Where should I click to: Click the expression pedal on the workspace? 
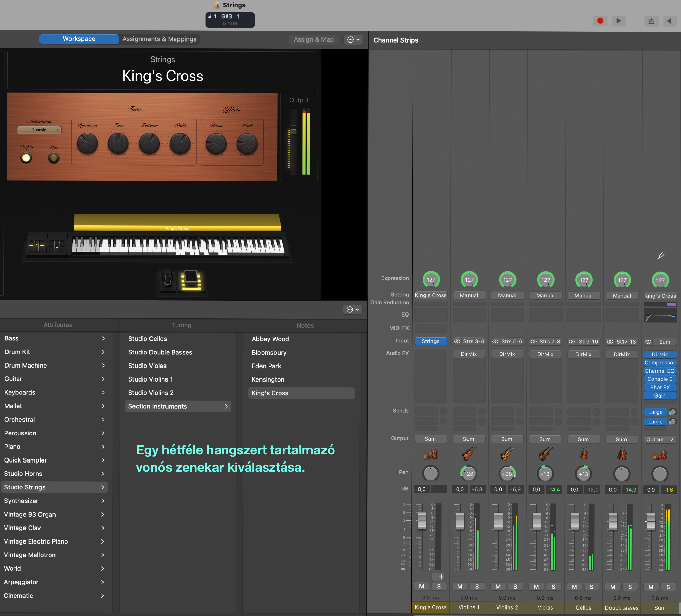(x=191, y=281)
